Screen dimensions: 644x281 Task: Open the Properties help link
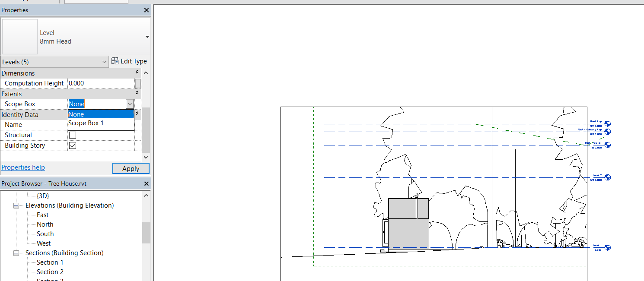(x=23, y=167)
